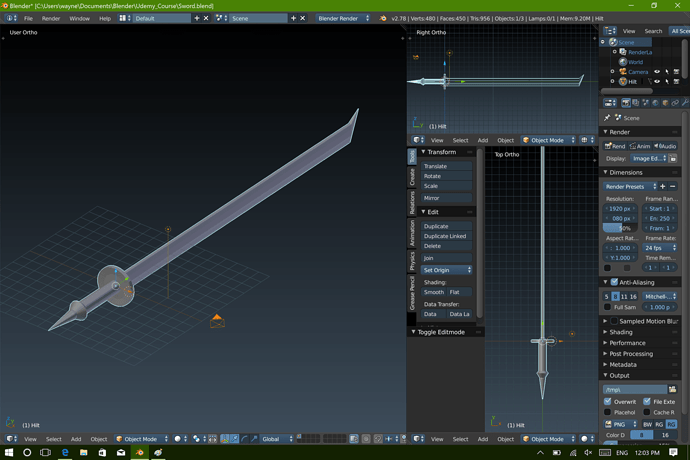Add a render preset with plus

(662, 186)
